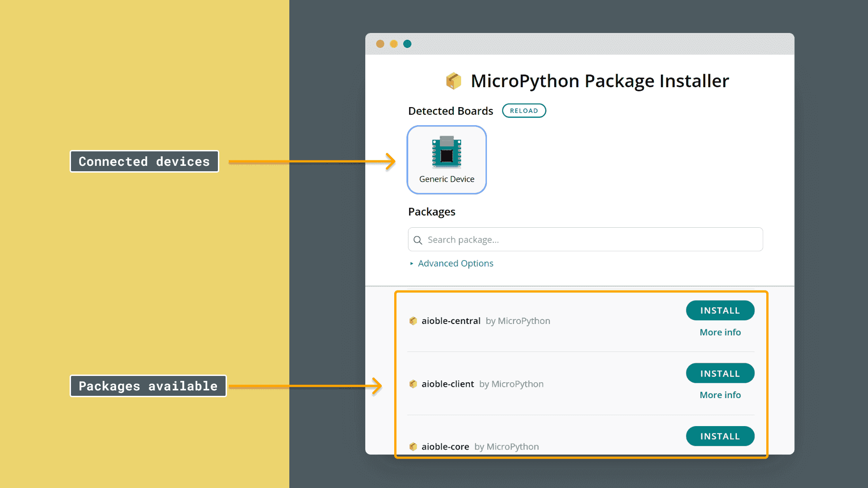Click the cube icon beside aioble-central
The height and width of the screenshot is (488, 868).
point(413,321)
